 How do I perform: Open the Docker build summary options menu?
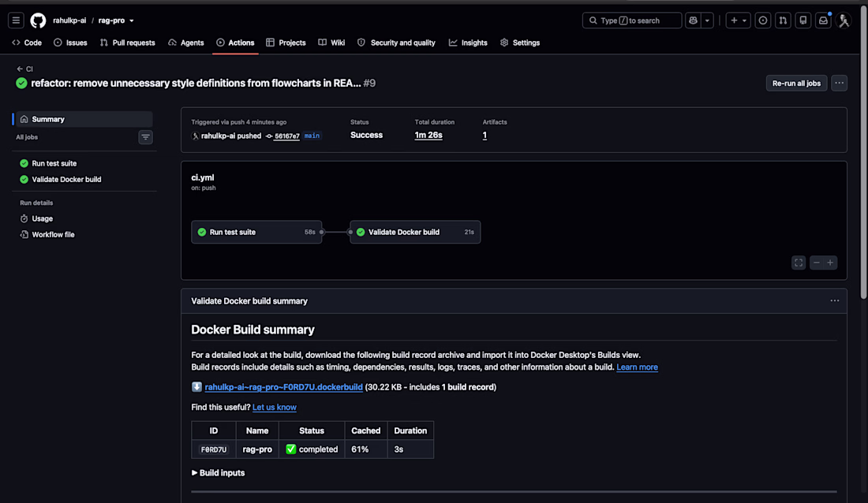[x=835, y=300]
